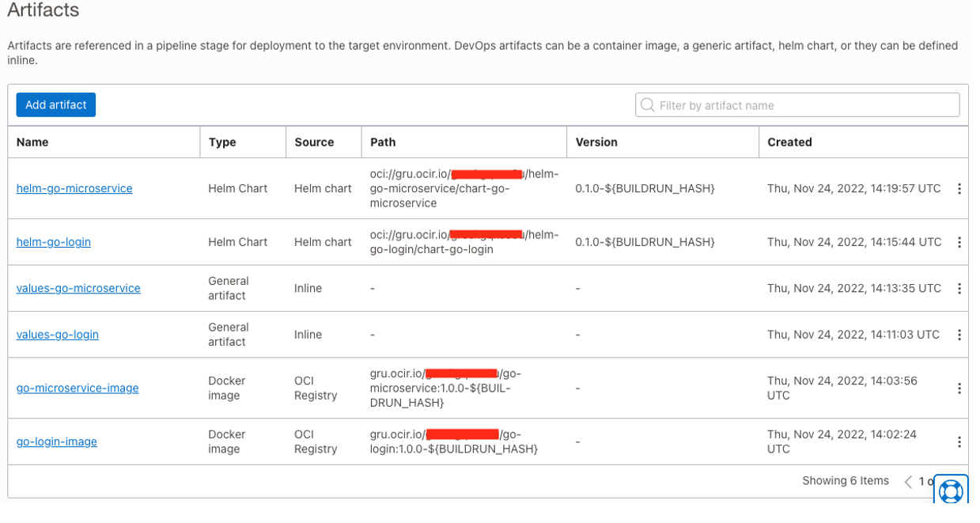Image resolution: width=980 pixels, height=523 pixels.
Task: Click the Add artifact button
Action: 55,104
